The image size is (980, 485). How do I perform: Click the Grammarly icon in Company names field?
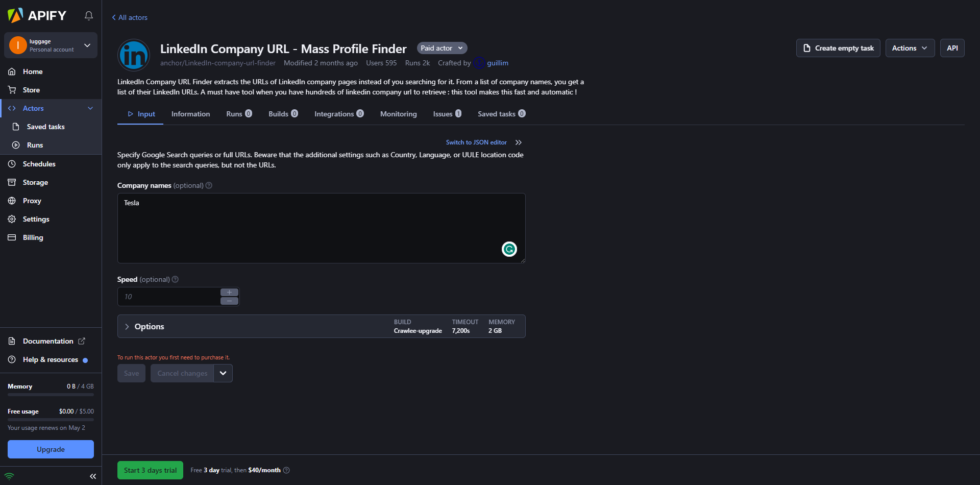[x=509, y=249]
